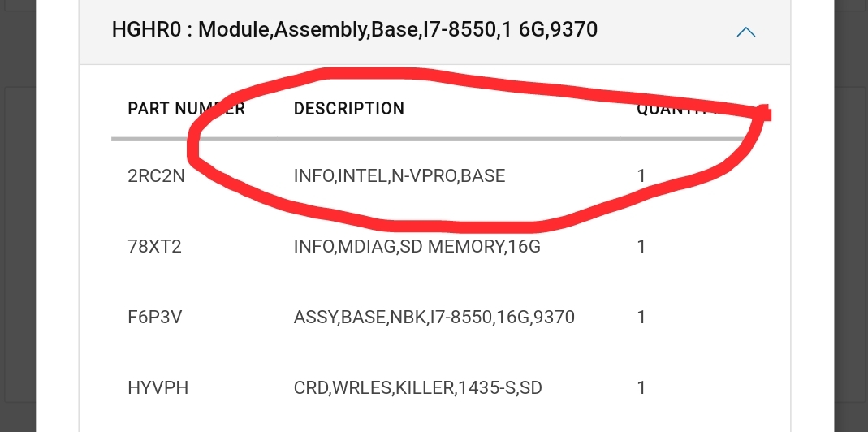Click the HGHR0 Module Assembly header title
This screenshot has height=432, width=868.
pyautogui.click(x=355, y=31)
